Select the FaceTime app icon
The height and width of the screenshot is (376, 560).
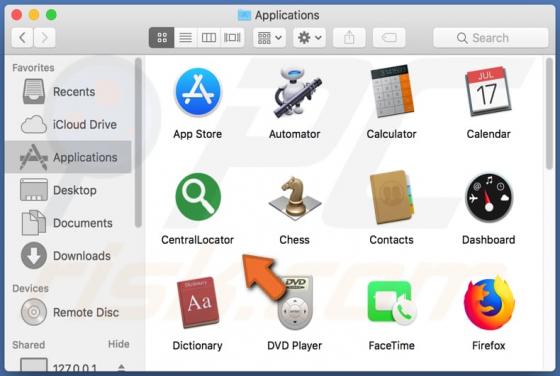[x=392, y=303]
